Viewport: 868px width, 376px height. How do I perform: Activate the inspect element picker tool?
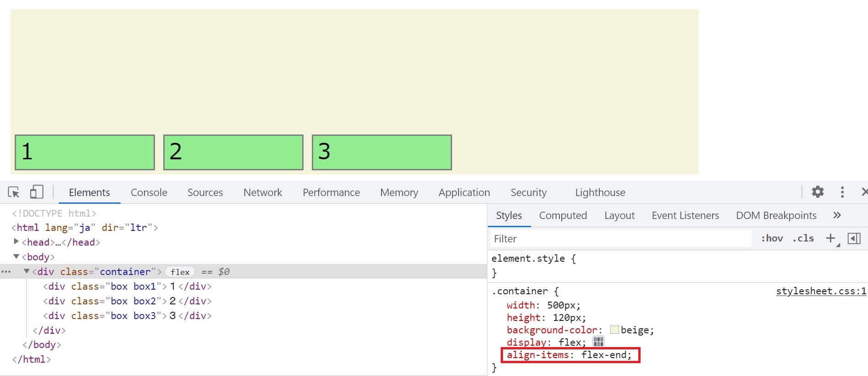coord(14,192)
